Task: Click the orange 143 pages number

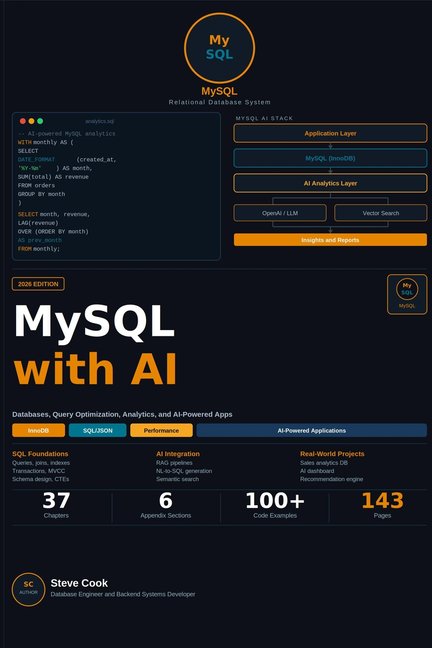Action: tap(382, 500)
